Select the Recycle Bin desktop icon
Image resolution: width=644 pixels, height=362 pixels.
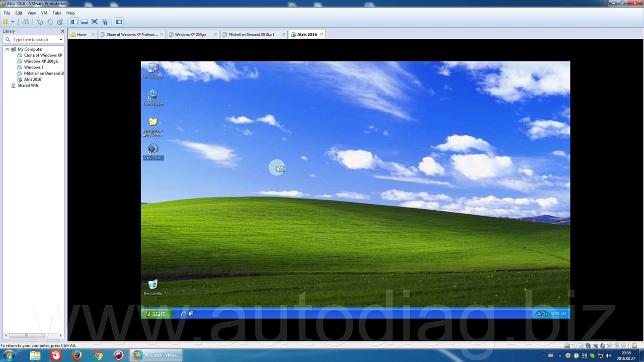(153, 288)
